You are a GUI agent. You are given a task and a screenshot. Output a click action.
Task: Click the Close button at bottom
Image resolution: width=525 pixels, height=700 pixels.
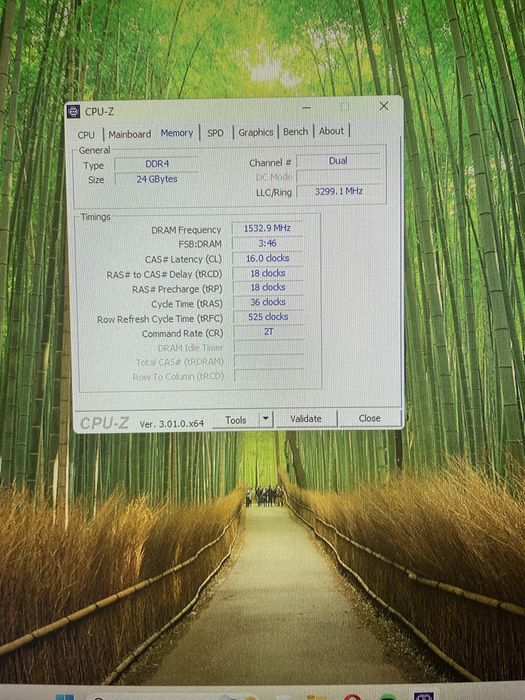pyautogui.click(x=370, y=418)
